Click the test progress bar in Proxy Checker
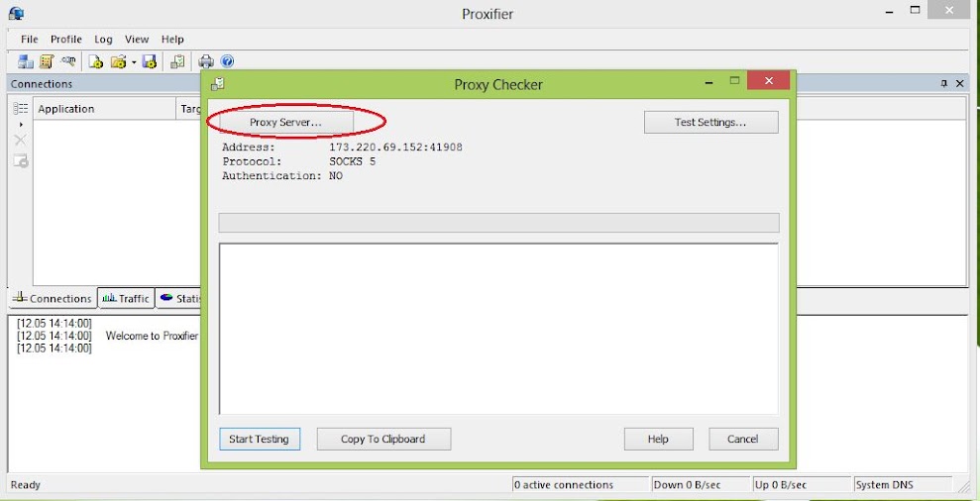Screen dimensions: 980x501 [x=498, y=223]
